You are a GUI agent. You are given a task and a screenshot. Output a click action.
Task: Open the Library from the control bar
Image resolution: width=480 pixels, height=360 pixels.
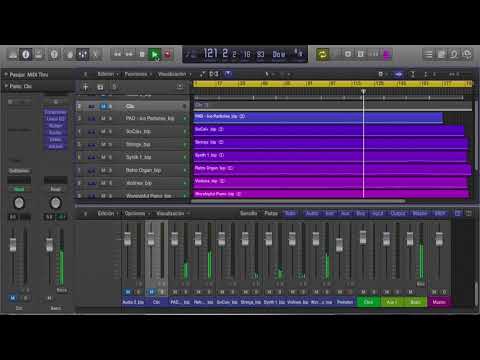point(13,54)
